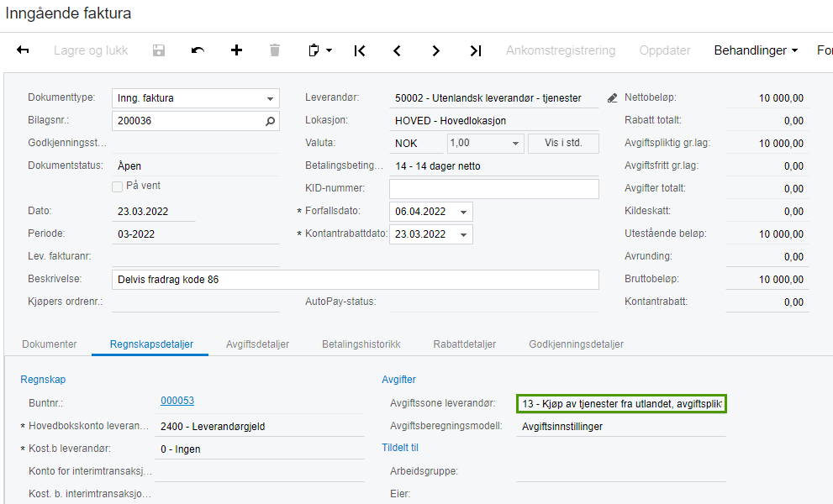833x504 pixels.
Task: Switch to the Betalingshistorikk tab
Action: pyautogui.click(x=361, y=344)
